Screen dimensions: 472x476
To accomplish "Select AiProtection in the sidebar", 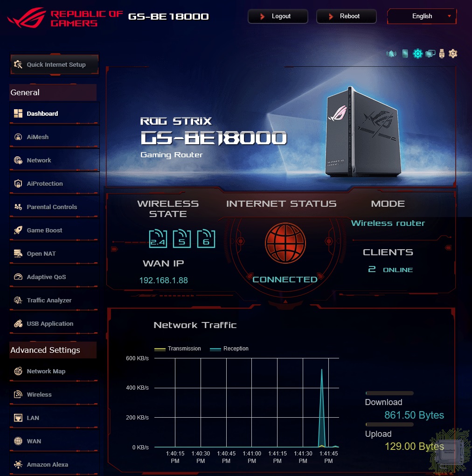I will click(55, 184).
